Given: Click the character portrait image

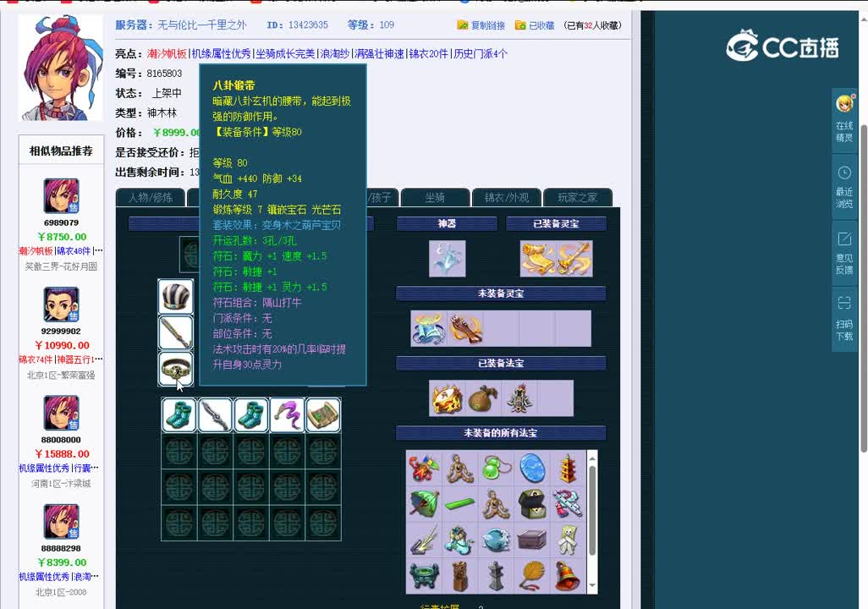Looking at the screenshot, I should point(61,68).
